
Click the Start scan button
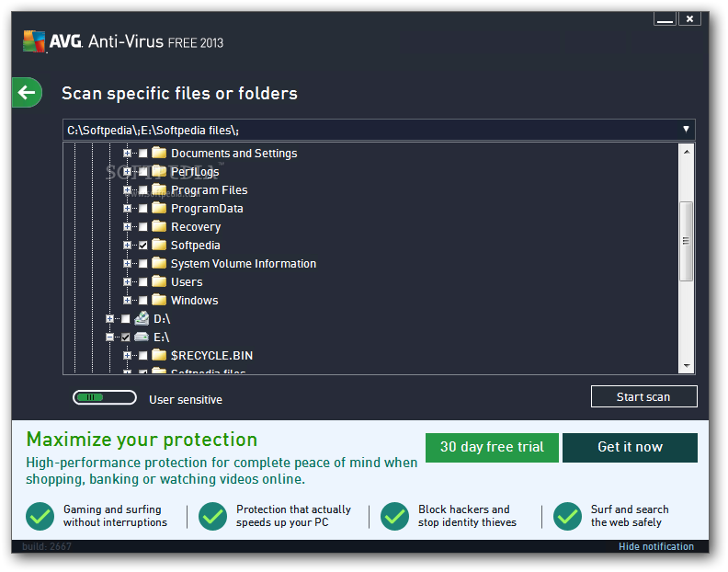(x=644, y=396)
